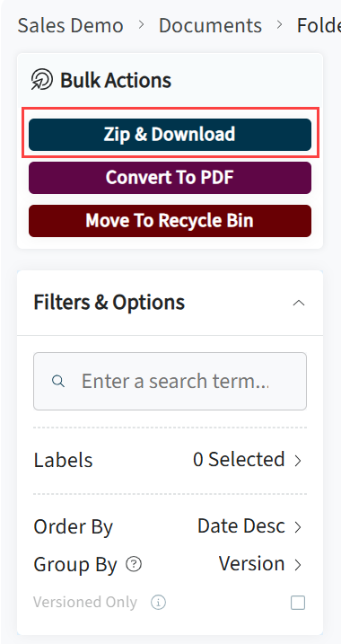
Task: Select the Date Desc ordering value
Action: point(241,526)
